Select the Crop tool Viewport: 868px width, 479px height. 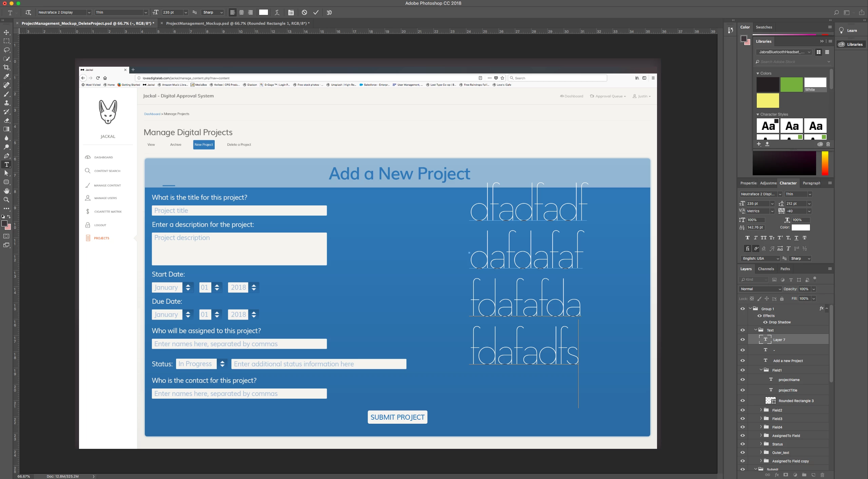tap(6, 67)
